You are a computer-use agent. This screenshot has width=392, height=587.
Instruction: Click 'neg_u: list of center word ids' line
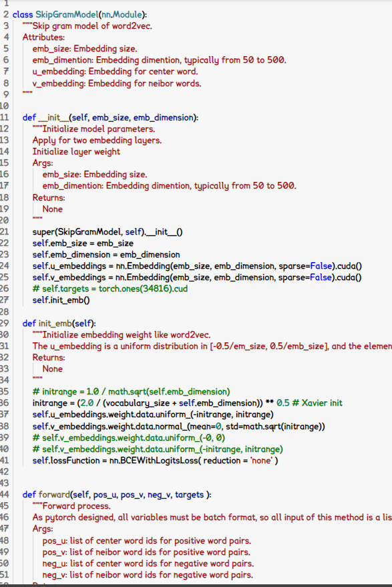click(148, 563)
